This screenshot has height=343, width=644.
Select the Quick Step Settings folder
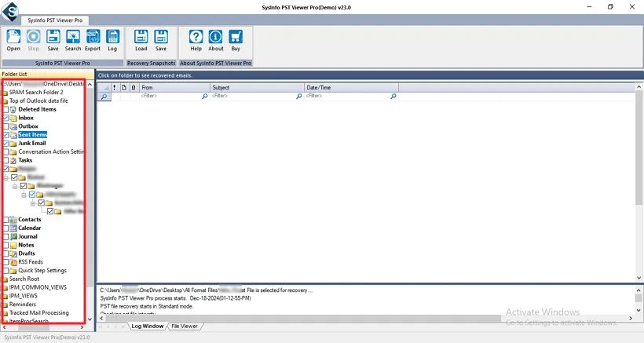[42, 271]
